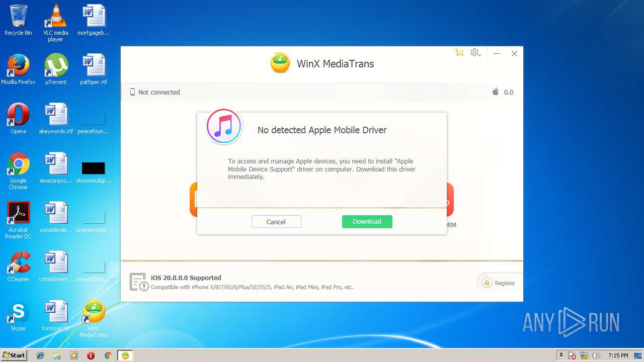Click the Download button in the dialog
This screenshot has height=362, width=644.
click(367, 222)
